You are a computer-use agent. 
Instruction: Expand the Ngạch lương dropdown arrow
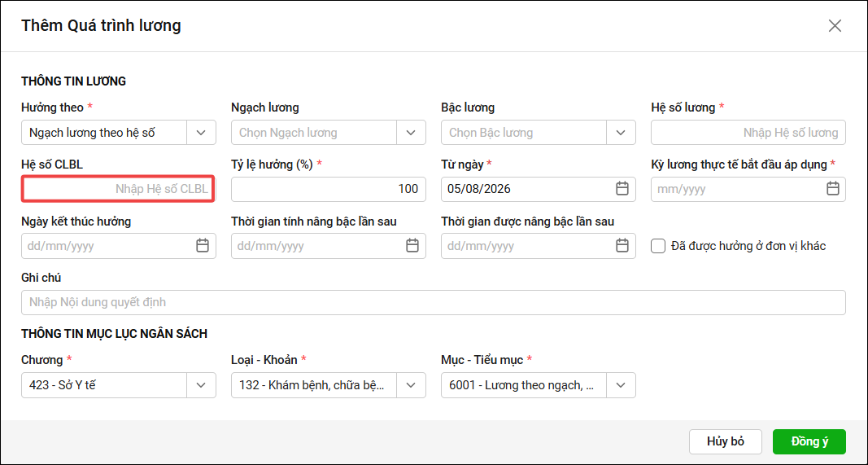[x=412, y=133]
